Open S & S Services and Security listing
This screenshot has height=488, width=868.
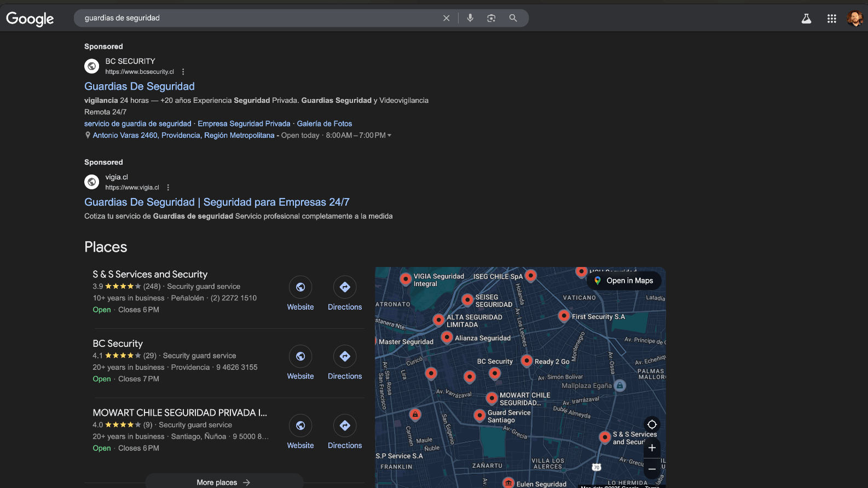(x=150, y=275)
